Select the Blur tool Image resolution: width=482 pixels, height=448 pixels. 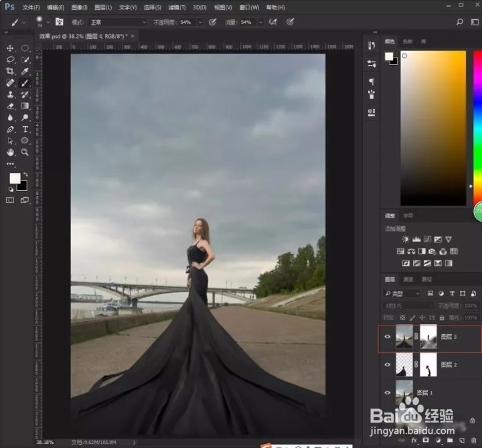click(x=10, y=117)
